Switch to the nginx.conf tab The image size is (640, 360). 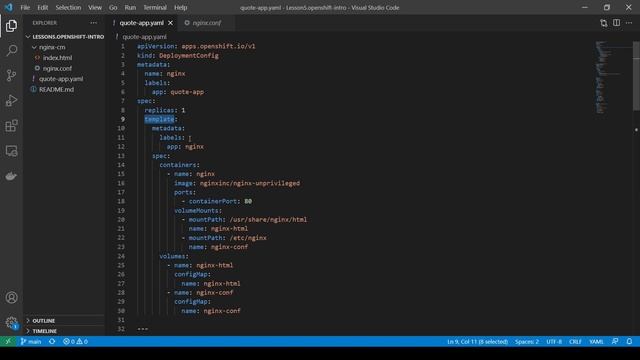[207, 23]
